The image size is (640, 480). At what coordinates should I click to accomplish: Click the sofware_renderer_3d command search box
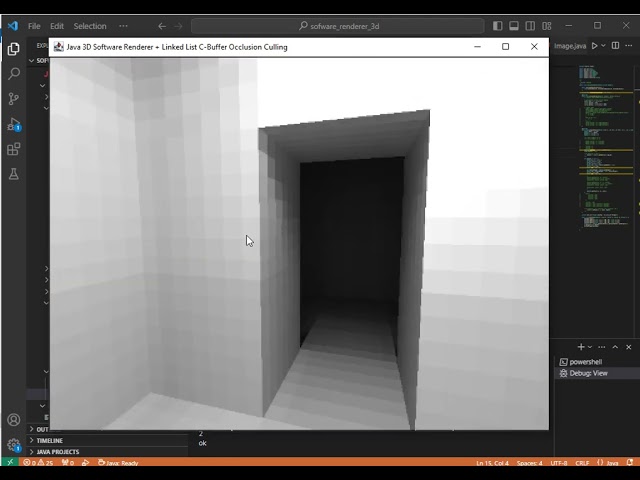pyautogui.click(x=338, y=26)
